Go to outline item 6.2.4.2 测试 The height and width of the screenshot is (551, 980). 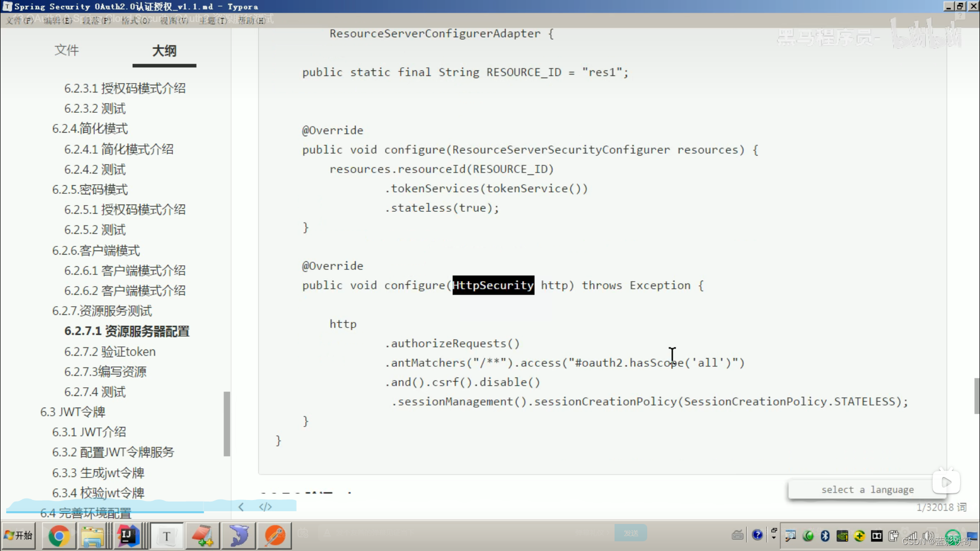pyautogui.click(x=95, y=169)
